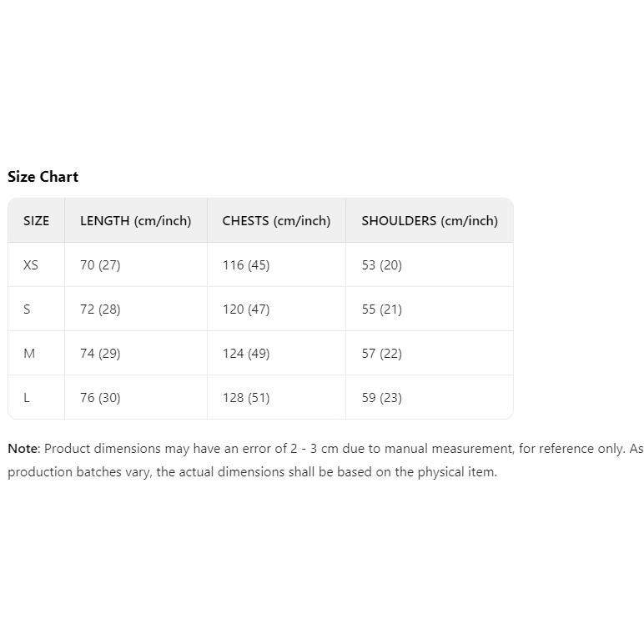Image resolution: width=644 pixels, height=644 pixels.
Task: Click the 120 (47) chest value
Action: 246,309
